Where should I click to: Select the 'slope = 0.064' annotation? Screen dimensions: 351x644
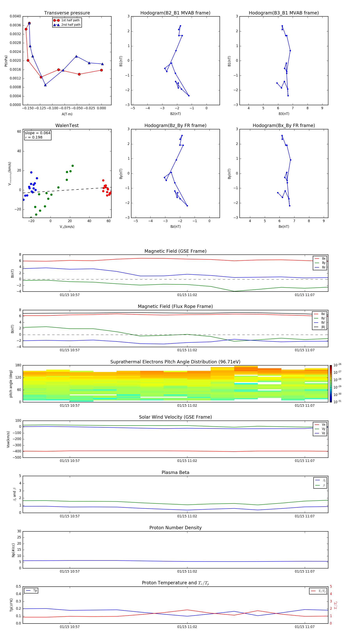37,133
